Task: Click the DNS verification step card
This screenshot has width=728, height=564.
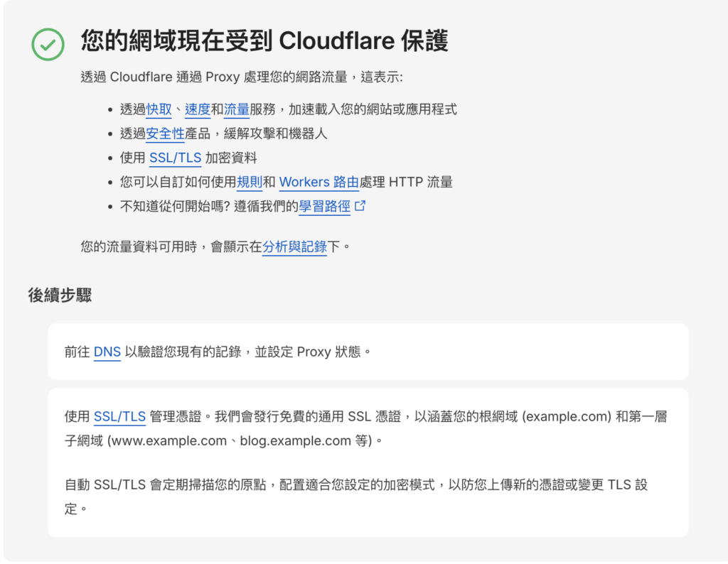Action: pos(367,352)
